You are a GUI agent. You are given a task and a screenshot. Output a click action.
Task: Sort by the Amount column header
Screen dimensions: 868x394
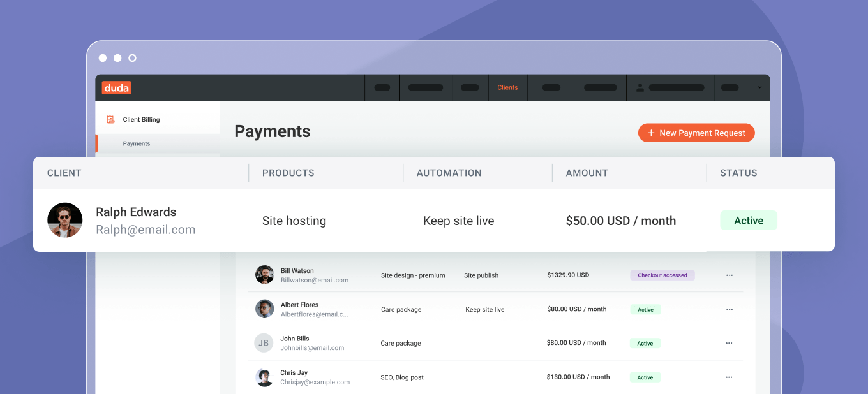(587, 173)
